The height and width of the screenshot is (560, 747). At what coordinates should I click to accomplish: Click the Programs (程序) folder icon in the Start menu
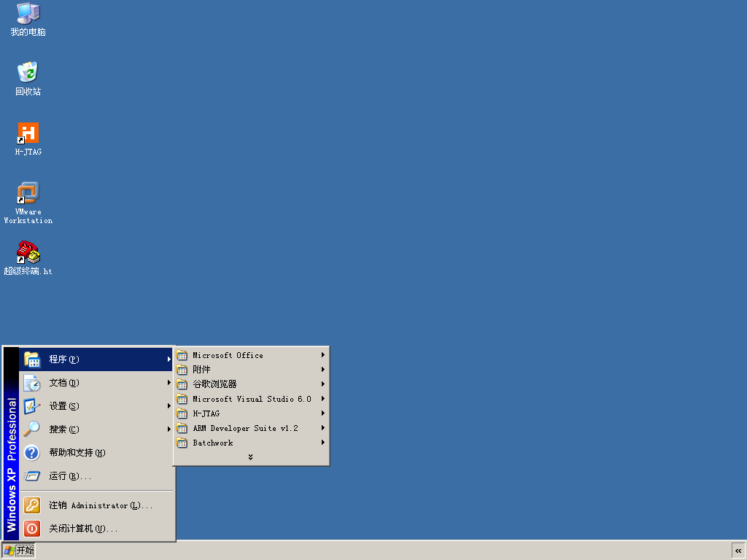pyautogui.click(x=32, y=359)
